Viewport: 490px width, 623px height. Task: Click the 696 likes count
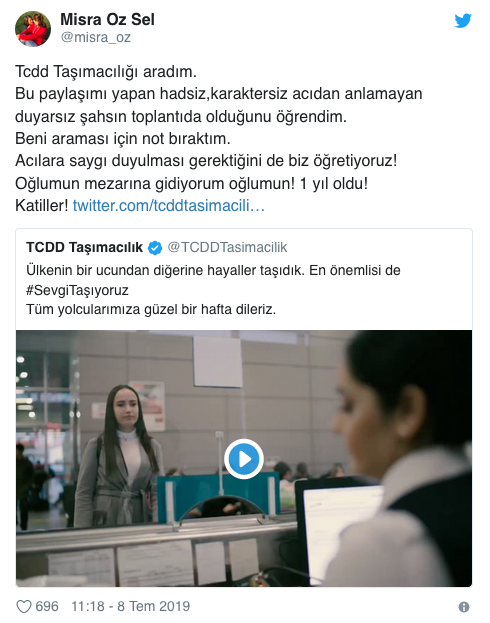(x=47, y=606)
